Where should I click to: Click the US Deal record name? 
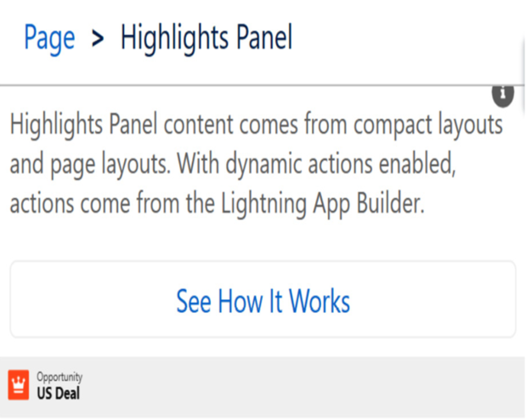(59, 393)
